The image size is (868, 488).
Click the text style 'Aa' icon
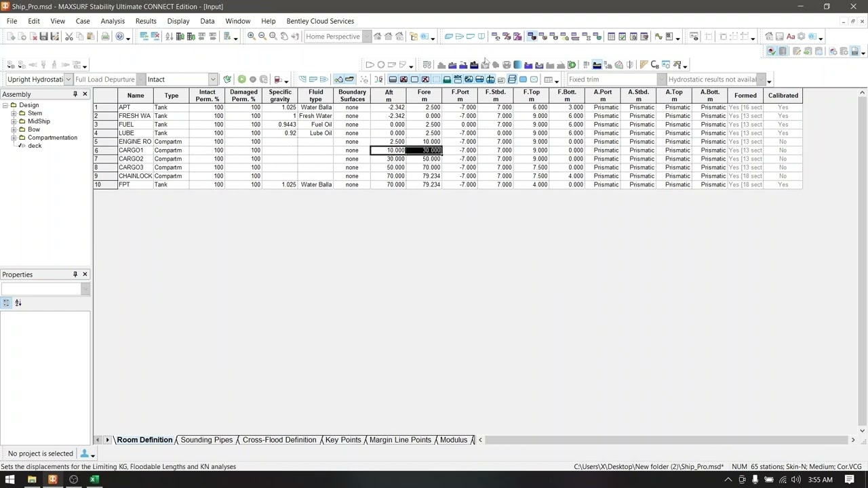click(791, 37)
